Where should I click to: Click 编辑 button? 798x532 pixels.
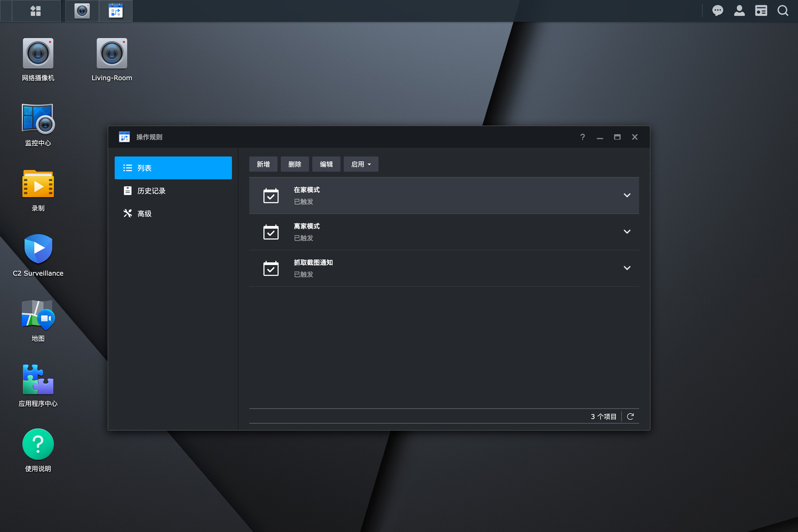(326, 164)
